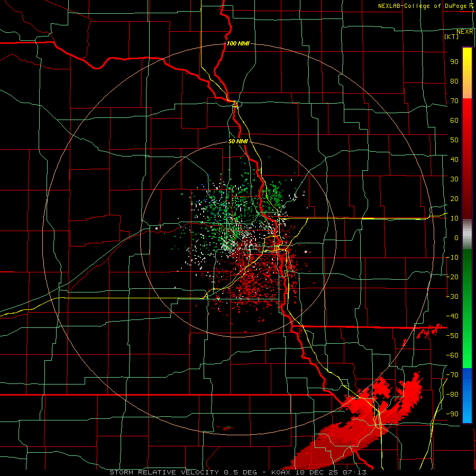The height and width of the screenshot is (476, 476).
Task: Select the 90 value on the velocity scale
Action: [x=454, y=62]
